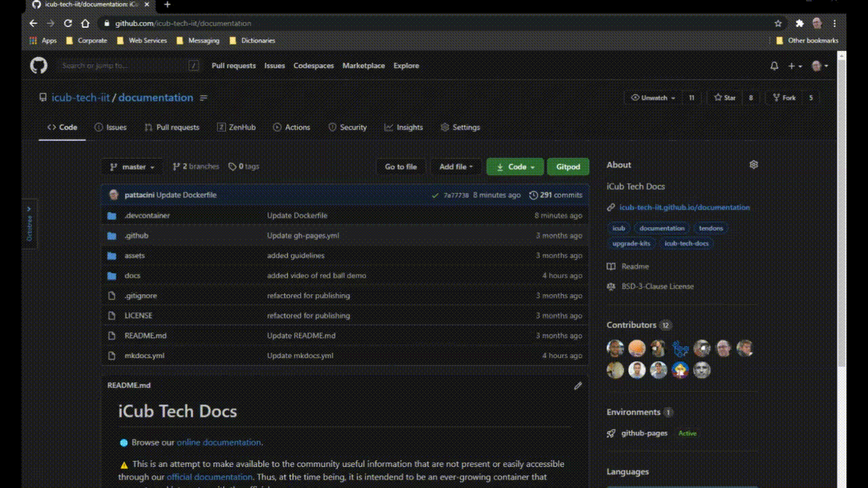This screenshot has height=488, width=868.
Task: Click the repository topics list icon next to documentation
Action: (203, 98)
